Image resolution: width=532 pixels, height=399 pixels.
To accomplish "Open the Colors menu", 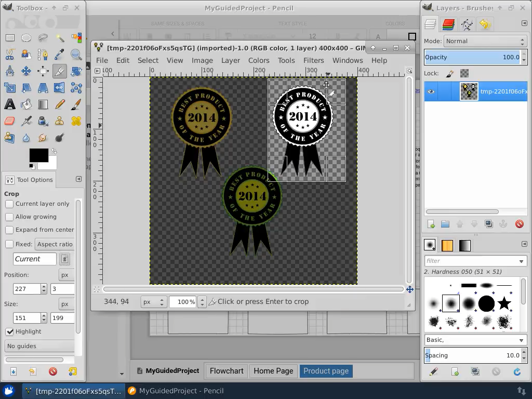I will [x=258, y=60].
